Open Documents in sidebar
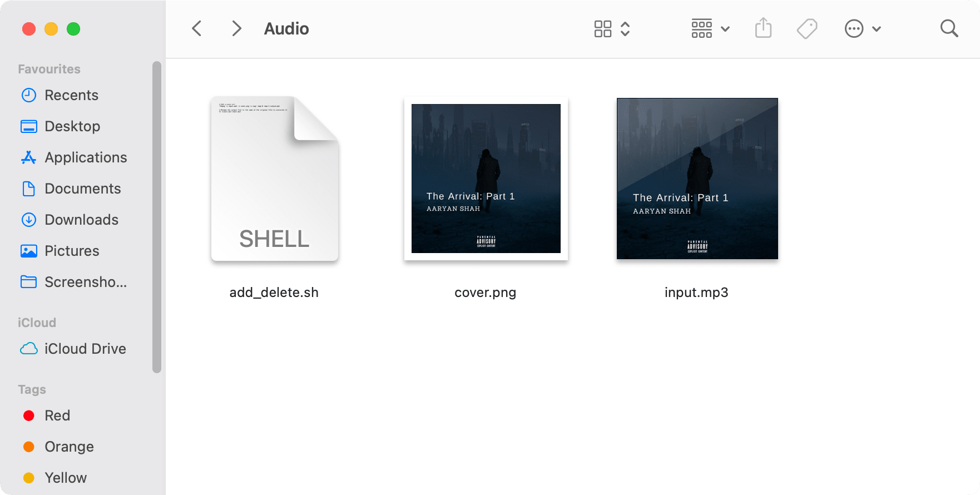 pyautogui.click(x=83, y=189)
